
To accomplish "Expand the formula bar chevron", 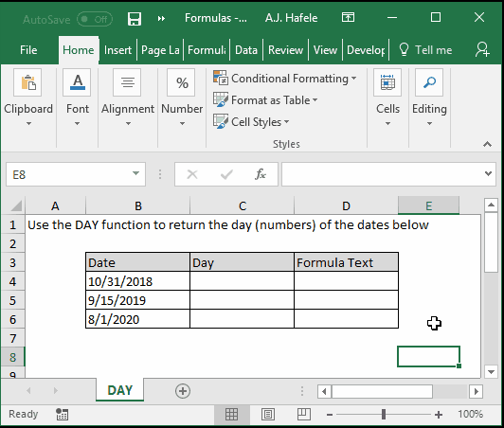I will [488, 174].
